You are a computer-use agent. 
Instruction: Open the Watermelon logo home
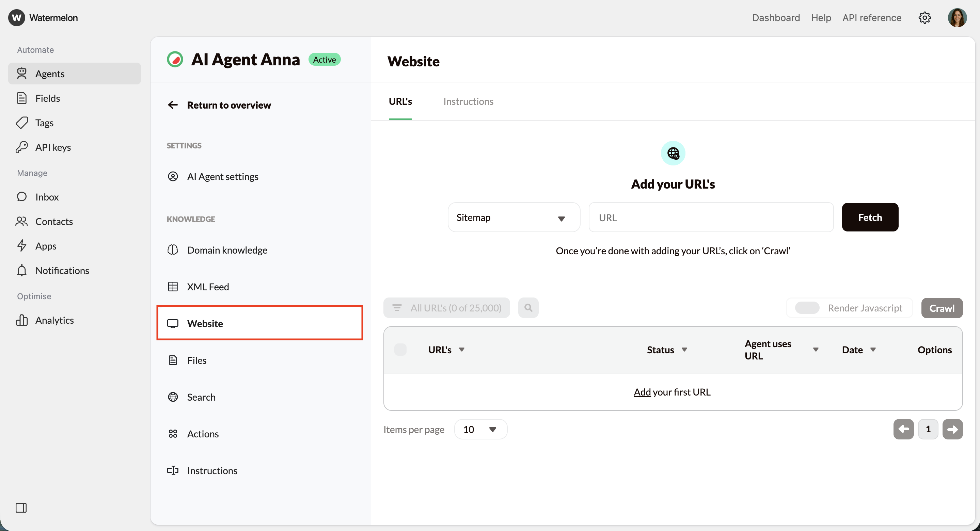click(x=17, y=17)
